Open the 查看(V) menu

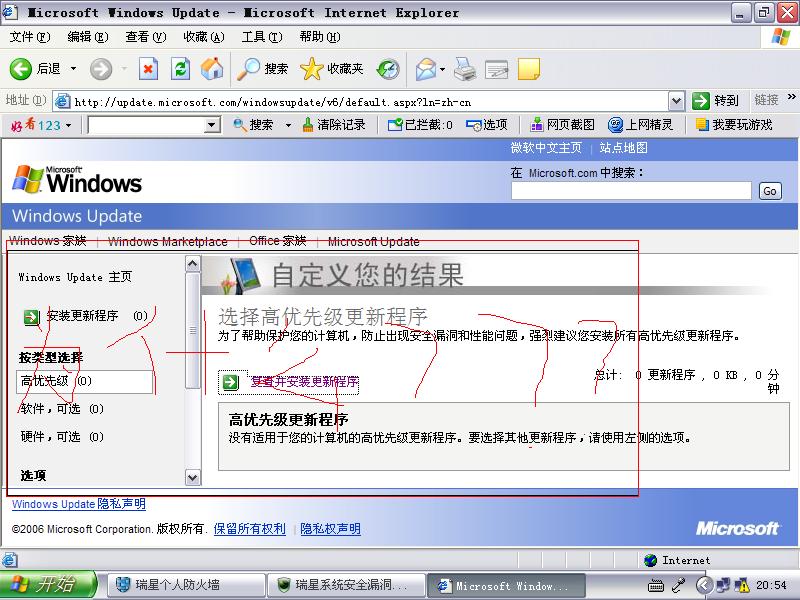click(146, 37)
